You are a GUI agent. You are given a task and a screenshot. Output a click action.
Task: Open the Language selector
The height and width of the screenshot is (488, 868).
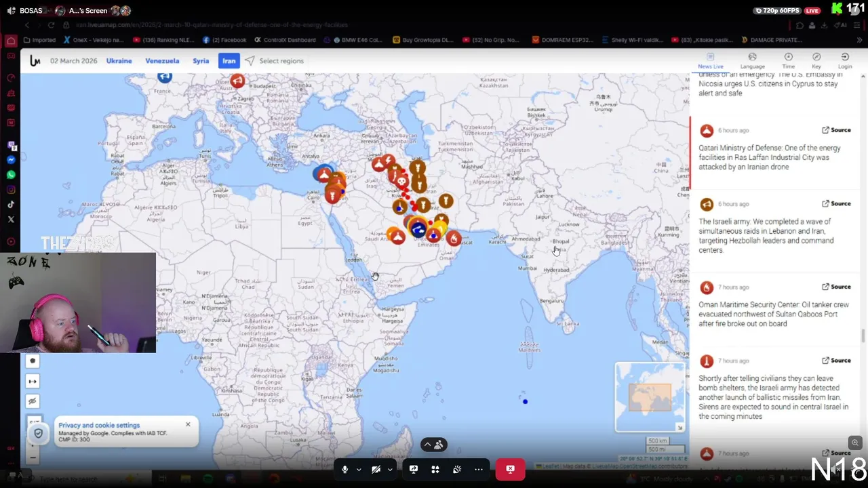752,61
